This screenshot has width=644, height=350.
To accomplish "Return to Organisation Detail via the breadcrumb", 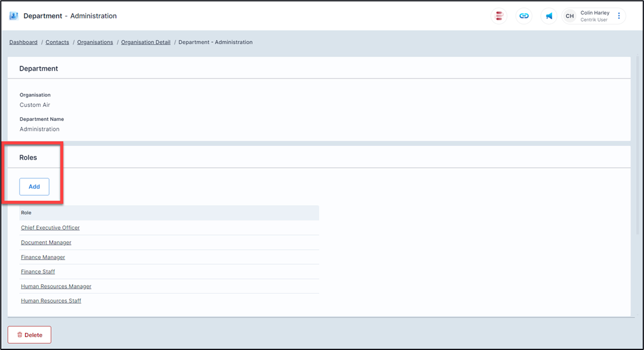I will (145, 42).
